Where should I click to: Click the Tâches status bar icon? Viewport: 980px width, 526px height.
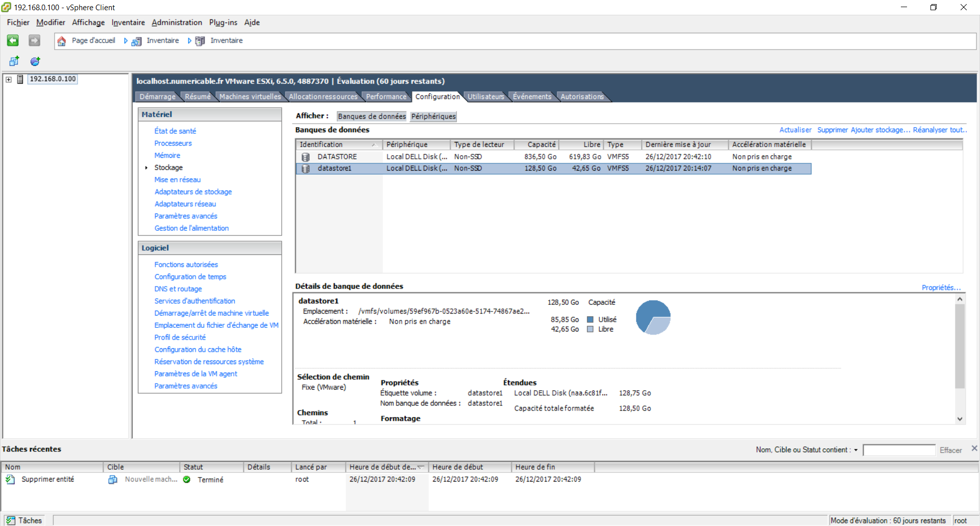[10, 520]
